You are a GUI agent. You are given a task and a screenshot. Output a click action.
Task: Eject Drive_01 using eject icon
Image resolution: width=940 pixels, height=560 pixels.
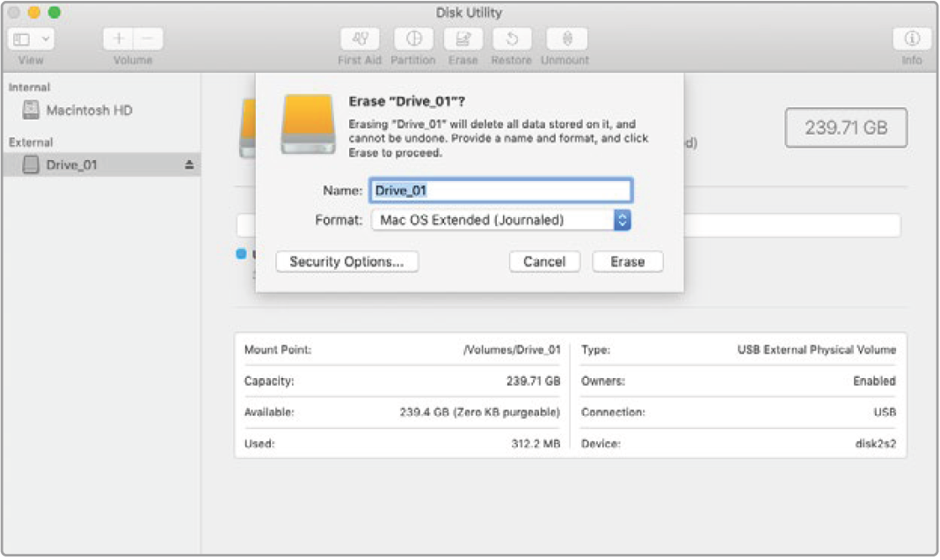click(x=189, y=164)
